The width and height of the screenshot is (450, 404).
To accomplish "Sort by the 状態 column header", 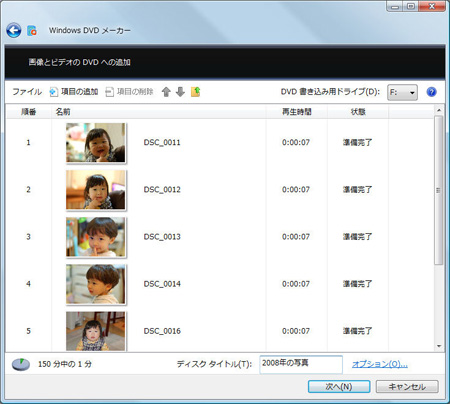I will point(358,112).
